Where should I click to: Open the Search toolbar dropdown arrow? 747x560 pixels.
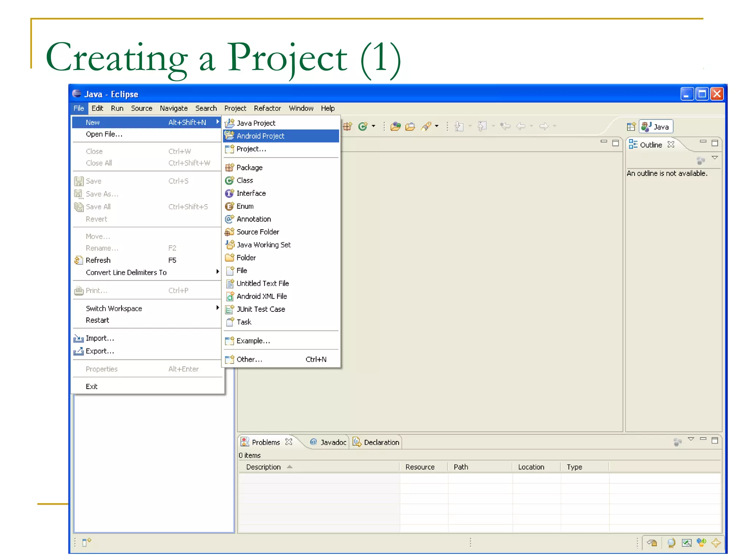pos(437,127)
